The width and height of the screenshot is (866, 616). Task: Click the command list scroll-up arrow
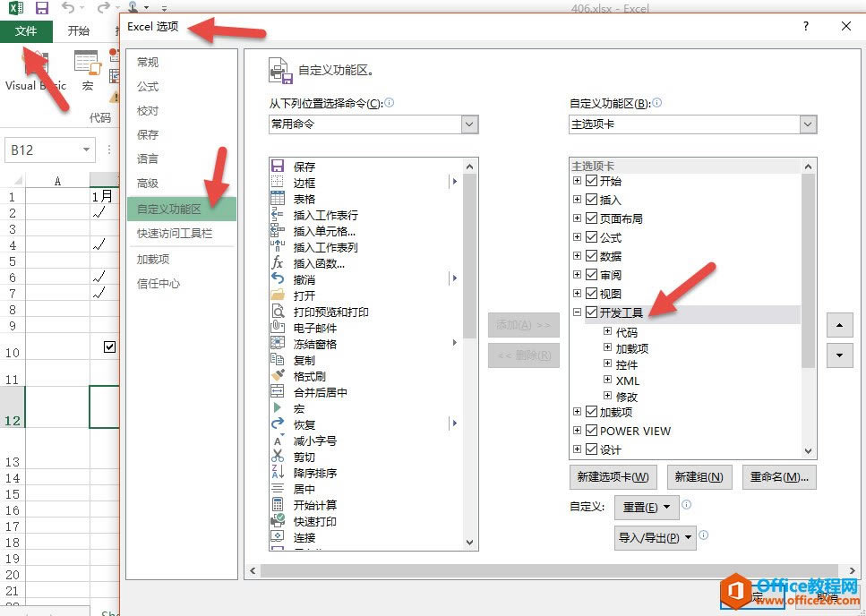469,167
